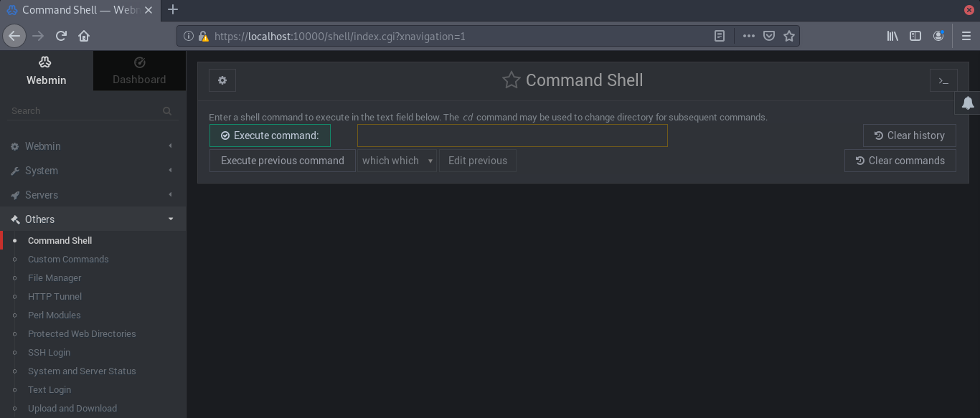Click the browser home icon
Image resolution: width=980 pixels, height=418 pixels.
[x=84, y=36]
